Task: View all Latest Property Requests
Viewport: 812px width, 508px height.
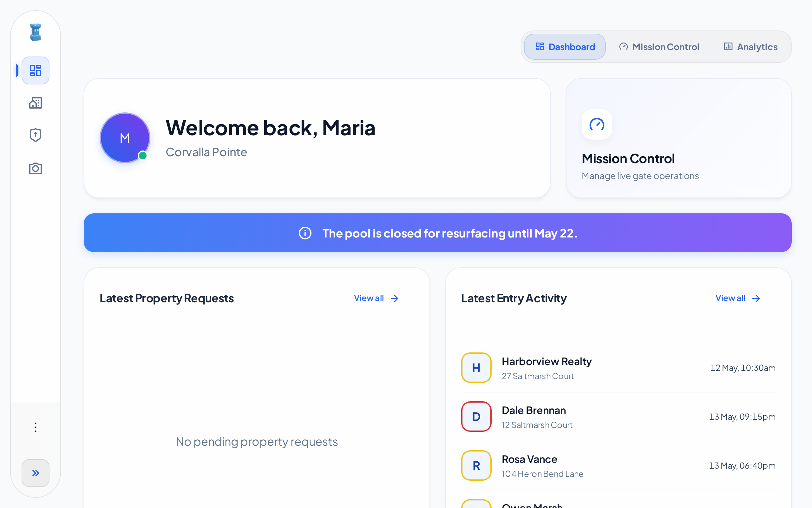Action: (x=376, y=298)
